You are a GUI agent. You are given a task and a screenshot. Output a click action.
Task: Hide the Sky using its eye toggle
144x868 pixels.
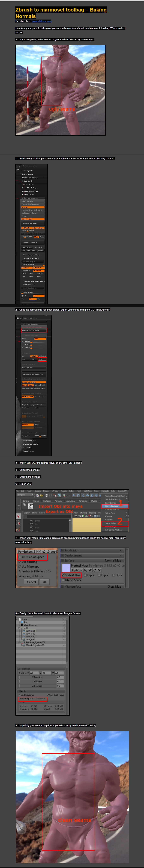tap(64, 622)
